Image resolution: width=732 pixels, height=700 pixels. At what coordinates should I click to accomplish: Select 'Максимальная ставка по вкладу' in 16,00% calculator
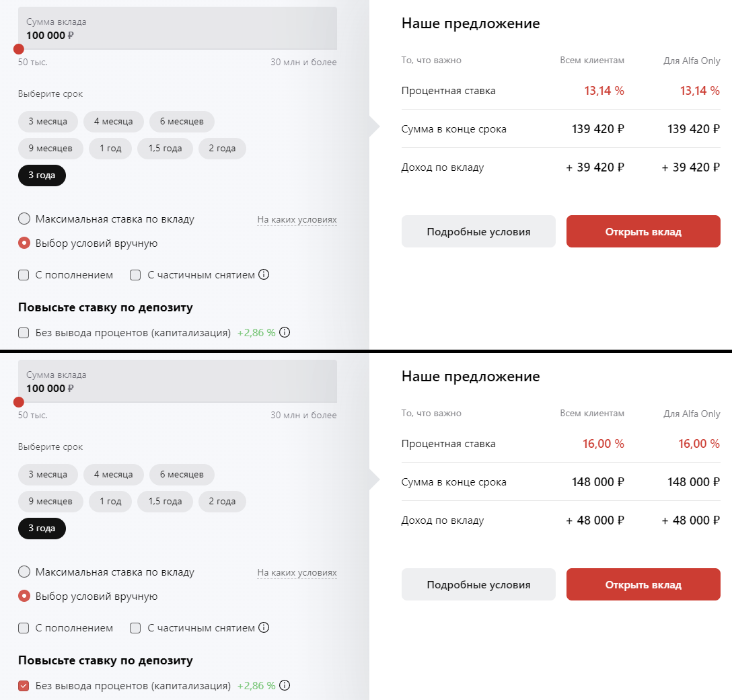[x=24, y=572]
